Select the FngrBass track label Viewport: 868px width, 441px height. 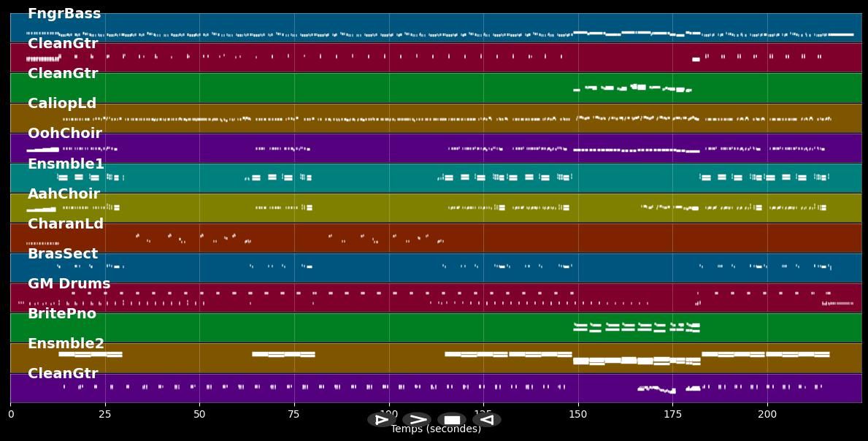(64, 14)
